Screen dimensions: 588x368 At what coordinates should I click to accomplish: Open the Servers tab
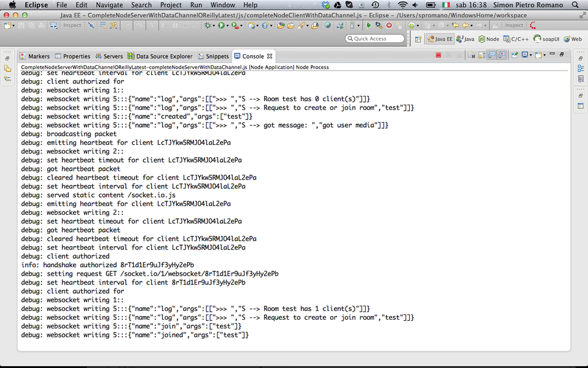(109, 56)
